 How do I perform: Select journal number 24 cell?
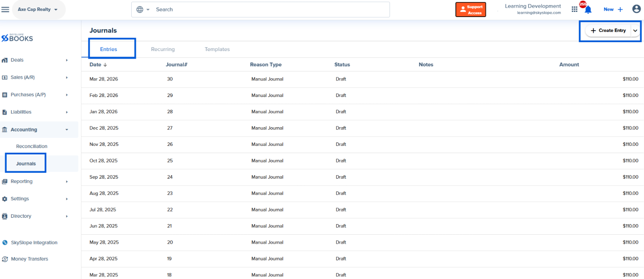point(170,177)
